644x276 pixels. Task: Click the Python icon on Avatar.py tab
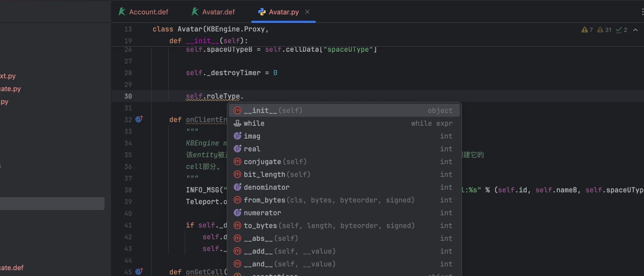[261, 12]
